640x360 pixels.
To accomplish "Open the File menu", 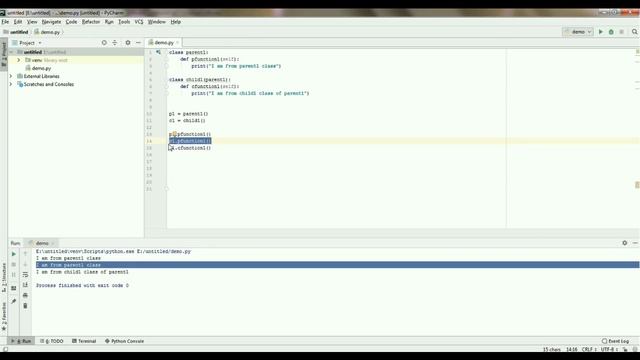I will point(5,22).
